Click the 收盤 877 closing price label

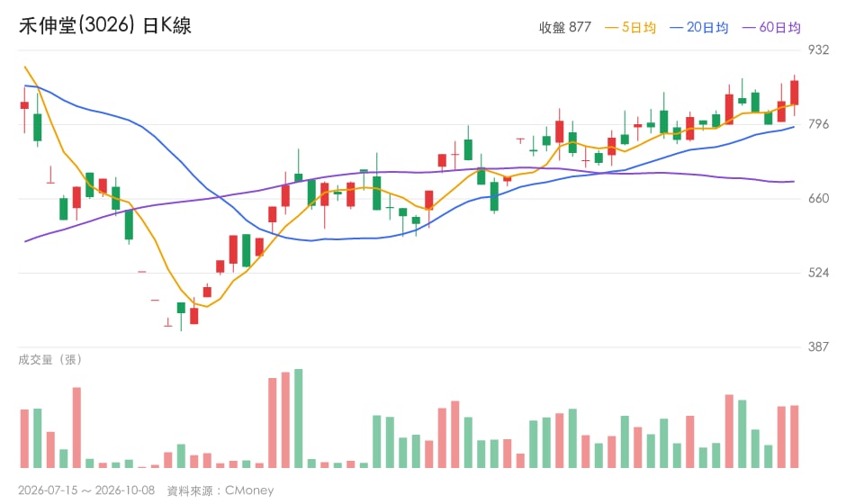565,27
